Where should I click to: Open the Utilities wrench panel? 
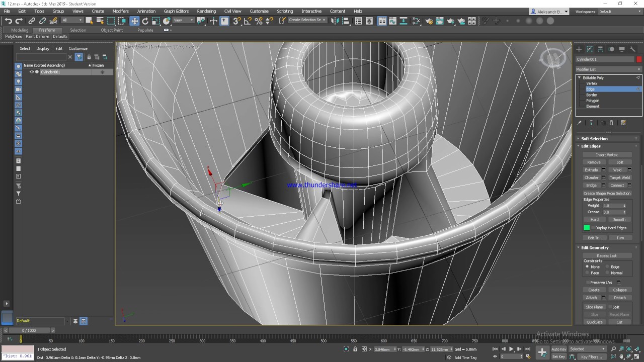632,49
